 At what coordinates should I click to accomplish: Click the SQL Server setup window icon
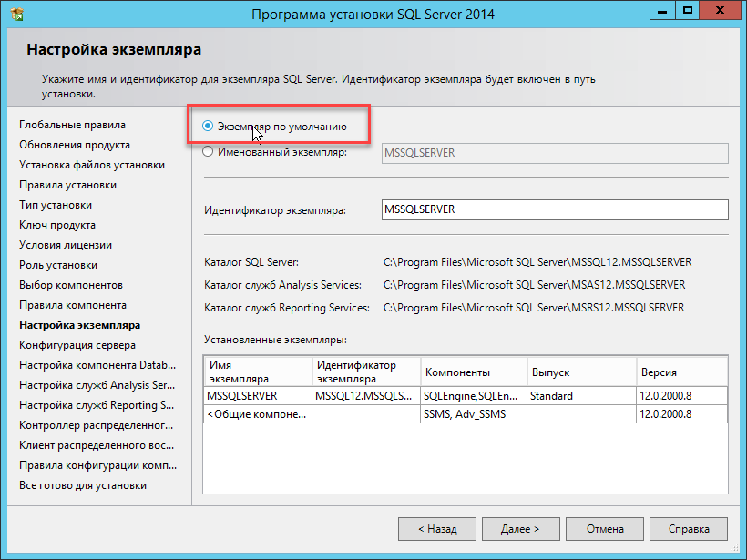pos(18,14)
